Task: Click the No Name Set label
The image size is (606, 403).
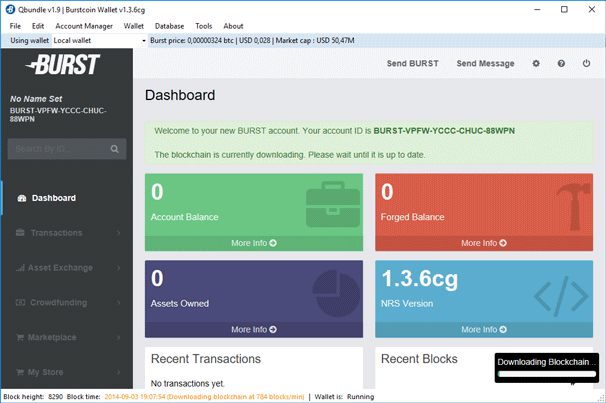Action: [x=36, y=99]
